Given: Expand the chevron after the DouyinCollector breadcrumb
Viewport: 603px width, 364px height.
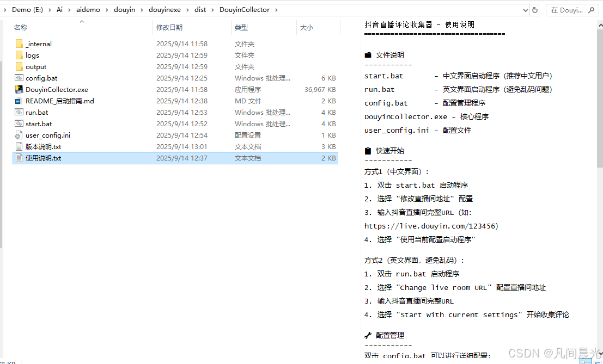Looking at the screenshot, I should [276, 10].
